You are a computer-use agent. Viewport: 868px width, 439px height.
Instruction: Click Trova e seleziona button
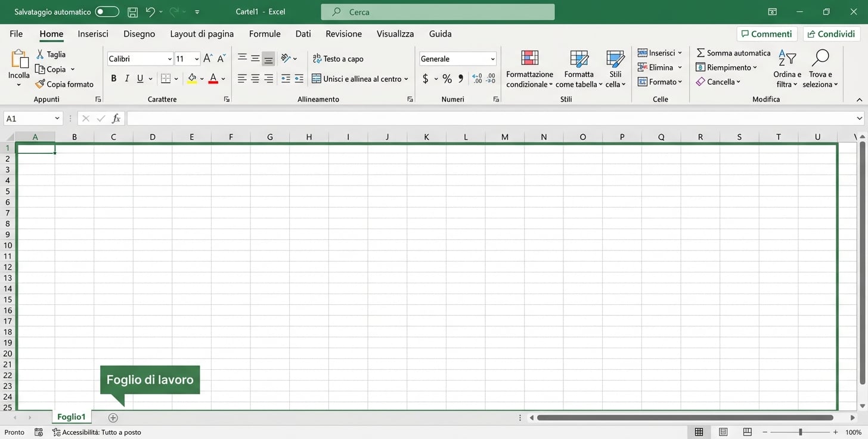pos(820,69)
